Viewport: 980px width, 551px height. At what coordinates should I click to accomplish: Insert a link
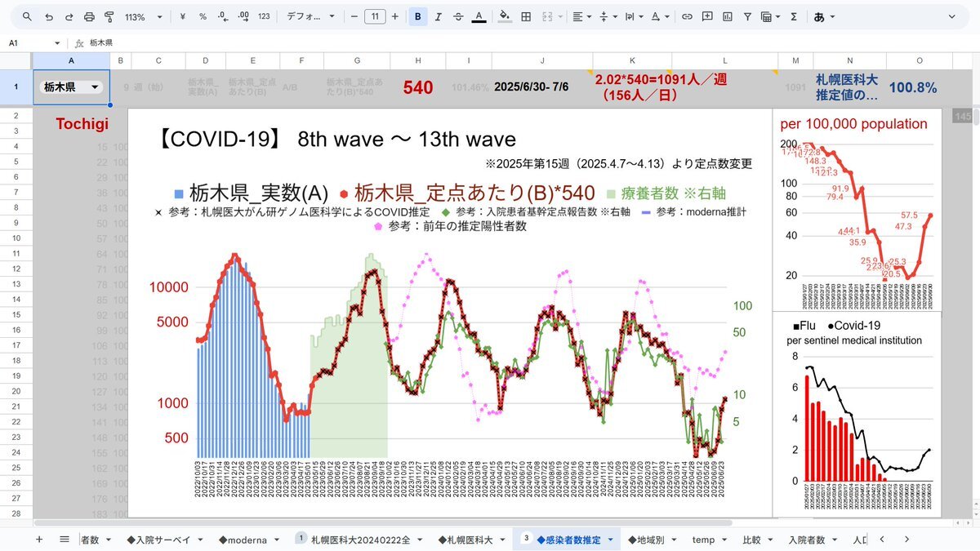(687, 16)
